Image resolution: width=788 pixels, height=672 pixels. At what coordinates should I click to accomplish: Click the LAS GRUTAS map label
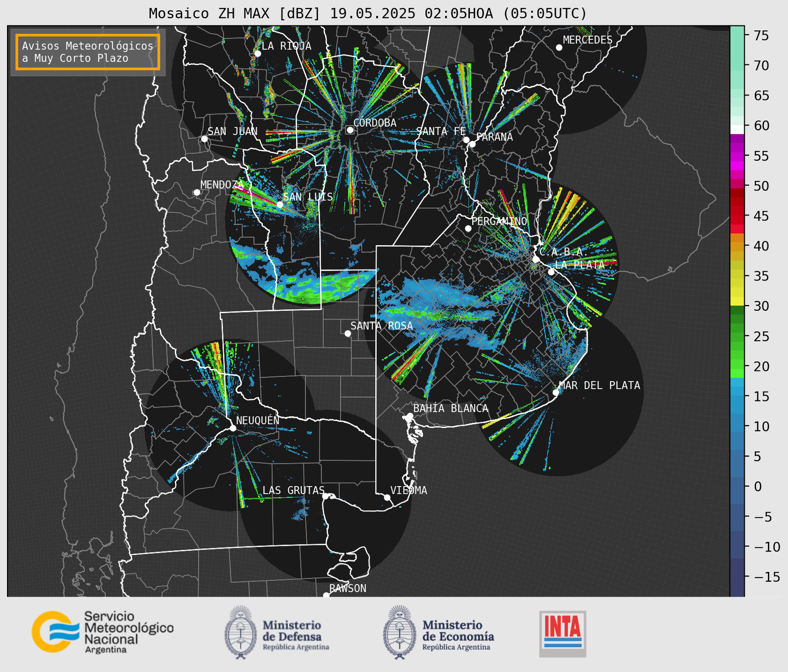coord(293,490)
